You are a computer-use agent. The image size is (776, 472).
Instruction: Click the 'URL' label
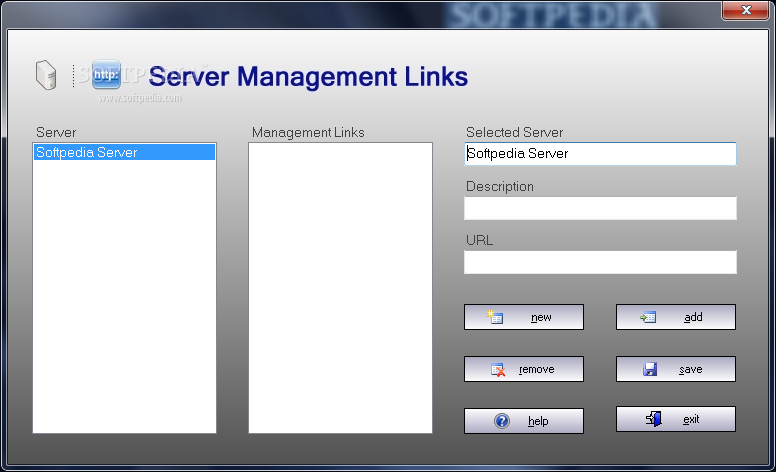[x=480, y=240]
